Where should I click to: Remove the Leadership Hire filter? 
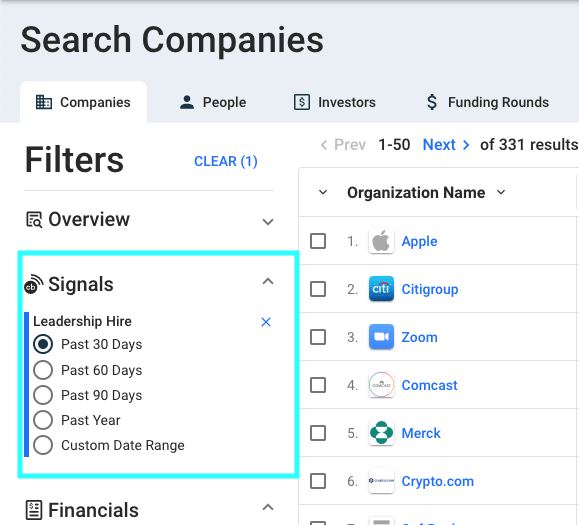[266, 322]
